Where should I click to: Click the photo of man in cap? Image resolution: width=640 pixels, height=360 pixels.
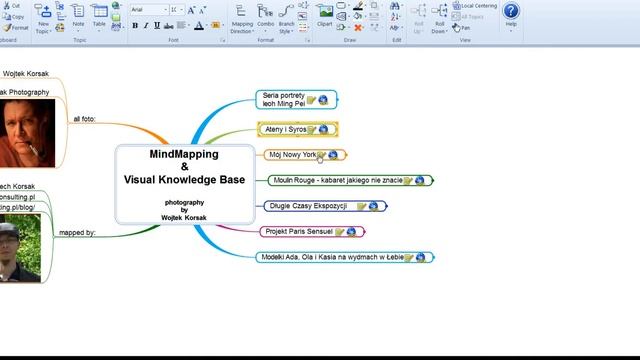point(20,248)
